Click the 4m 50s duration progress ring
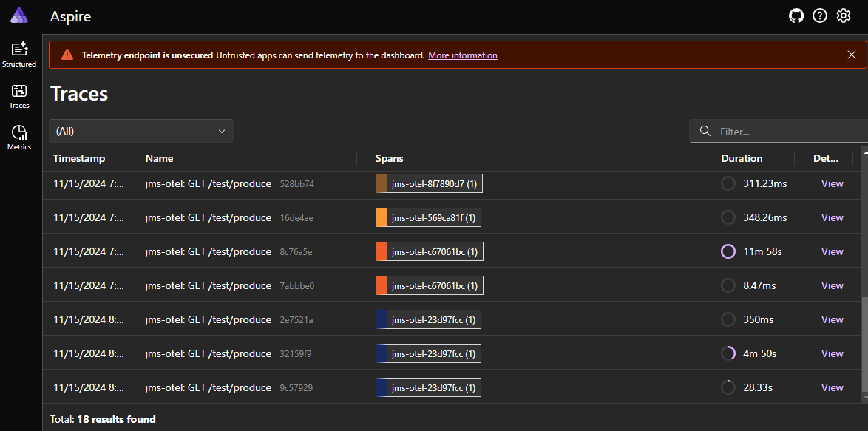Screen dimensions: 868x431 pyautogui.click(x=728, y=353)
